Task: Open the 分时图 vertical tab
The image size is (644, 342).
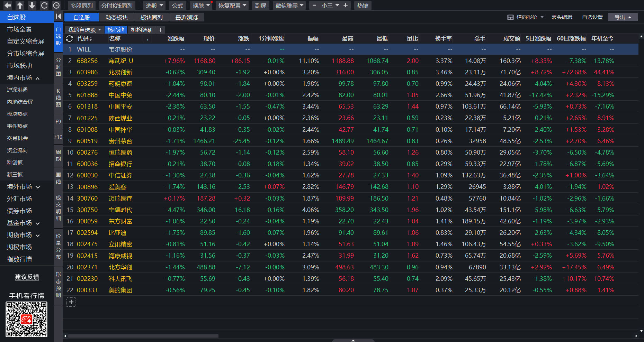Action: [58, 67]
